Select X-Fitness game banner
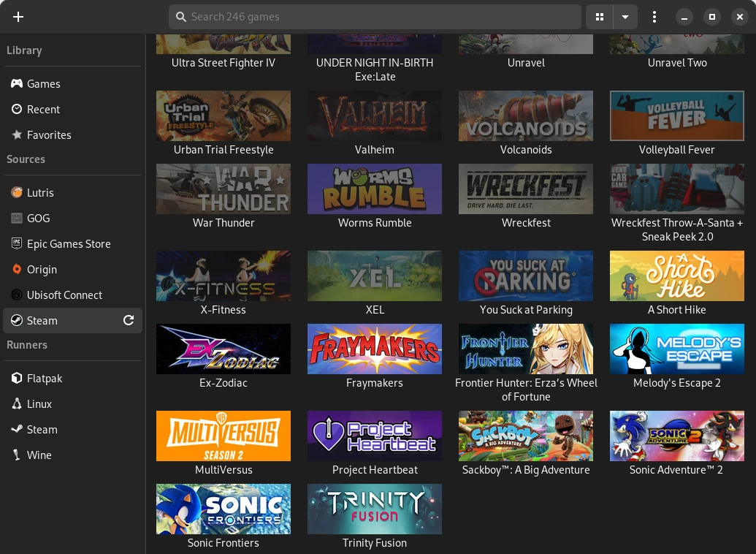This screenshot has height=554, width=756. [224, 276]
